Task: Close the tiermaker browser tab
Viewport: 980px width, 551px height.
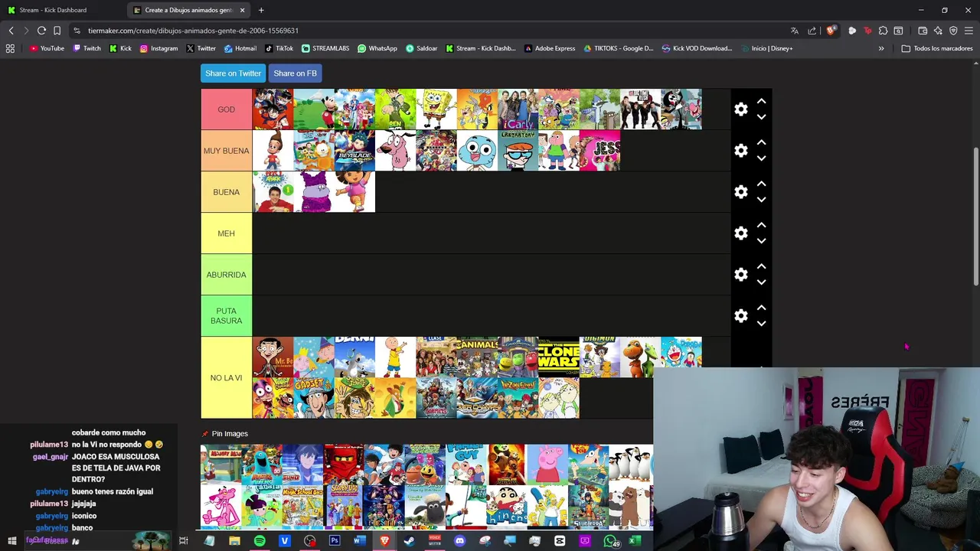Action: coord(242,10)
